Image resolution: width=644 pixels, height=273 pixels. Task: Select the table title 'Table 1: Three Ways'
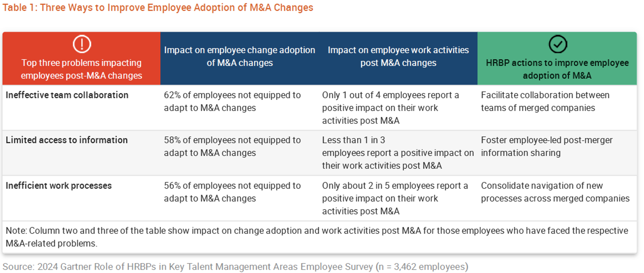158,7
